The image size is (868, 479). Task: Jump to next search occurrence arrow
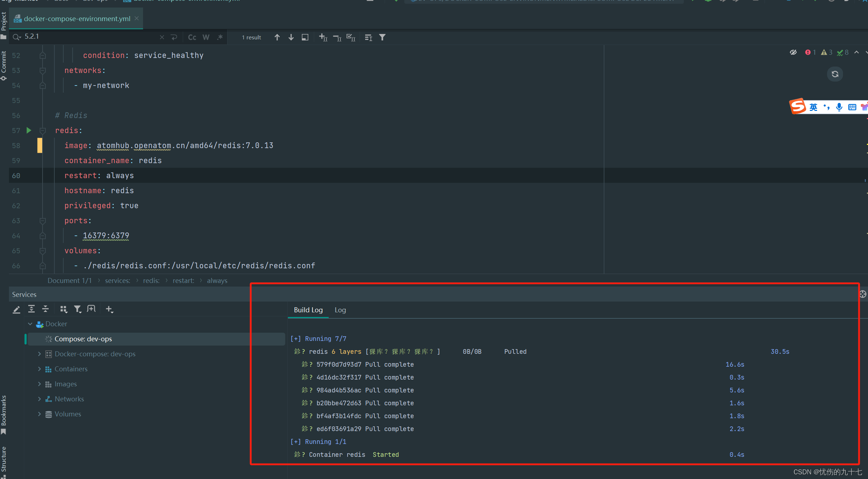click(291, 37)
